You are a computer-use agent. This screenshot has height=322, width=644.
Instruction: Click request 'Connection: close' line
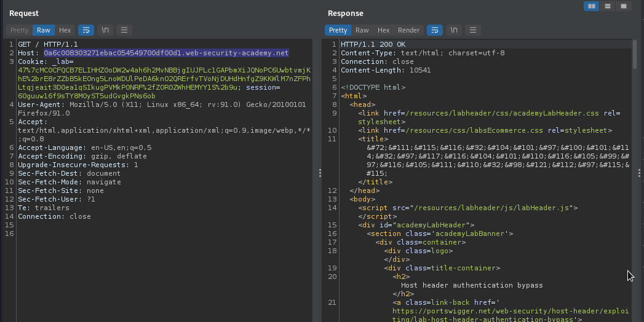pos(54,216)
